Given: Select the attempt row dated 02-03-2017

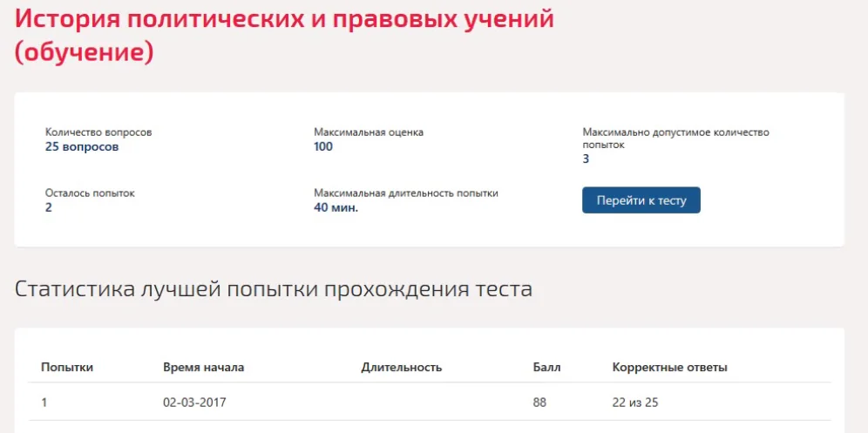Looking at the screenshot, I should coord(430,402).
